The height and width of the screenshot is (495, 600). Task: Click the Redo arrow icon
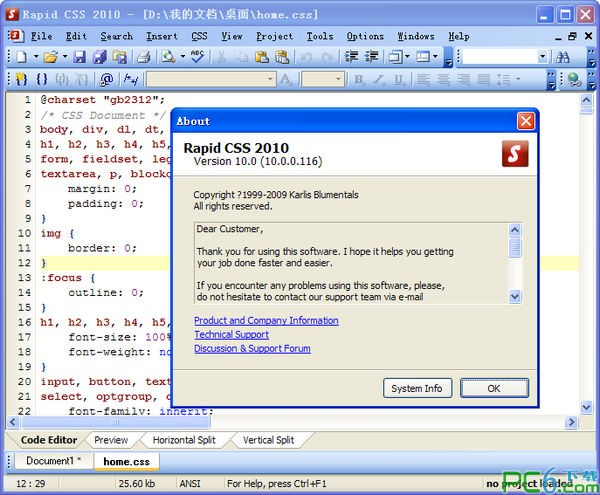click(328, 57)
